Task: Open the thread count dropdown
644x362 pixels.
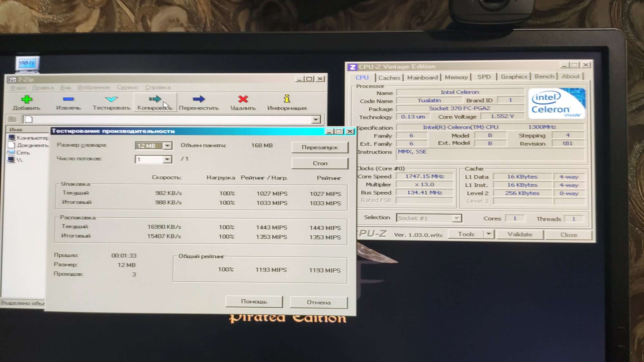Action: [x=167, y=159]
